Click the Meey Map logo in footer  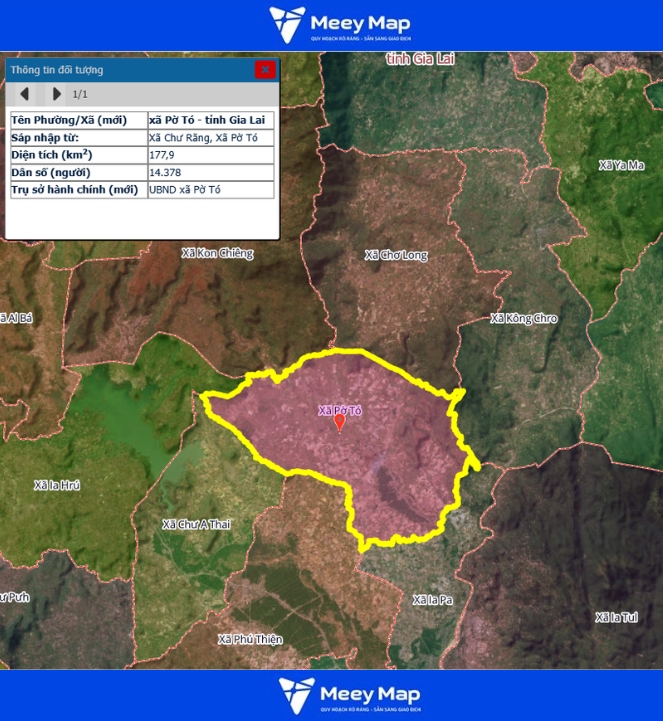pyautogui.click(x=349, y=695)
